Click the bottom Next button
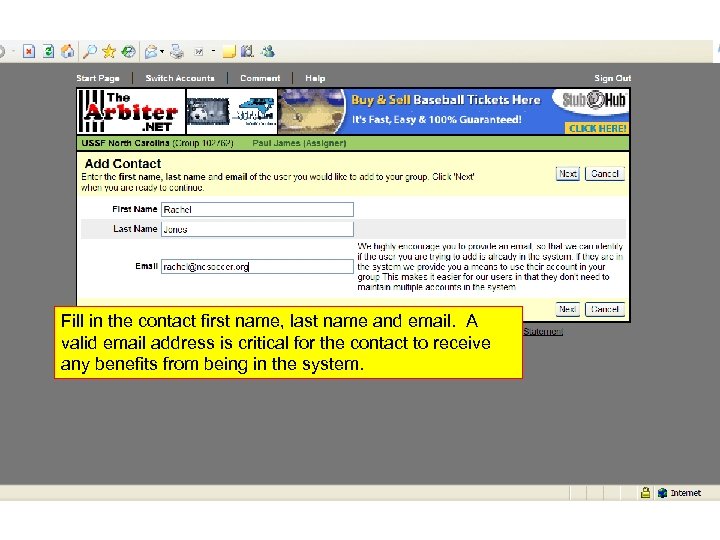Image resolution: width=720 pixels, height=540 pixels. click(568, 309)
